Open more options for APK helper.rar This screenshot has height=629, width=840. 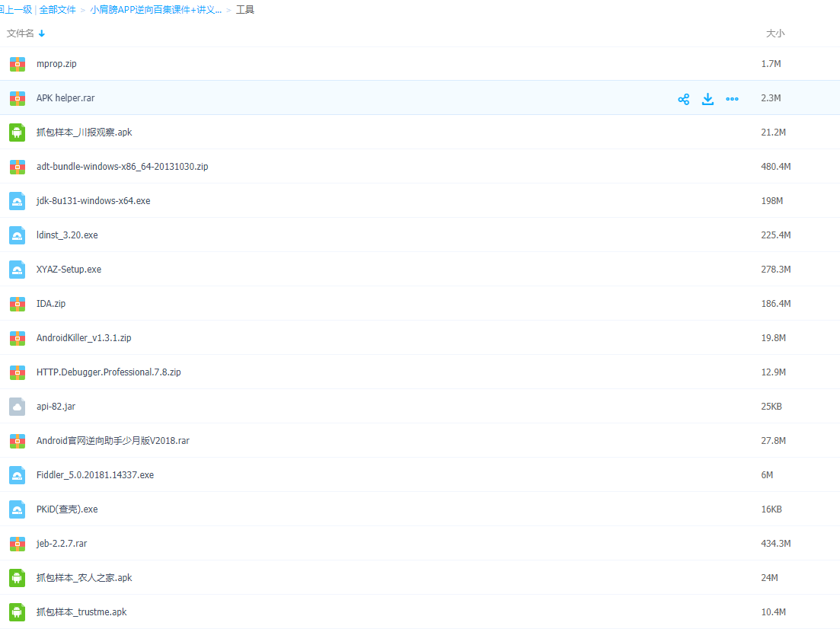coord(732,99)
